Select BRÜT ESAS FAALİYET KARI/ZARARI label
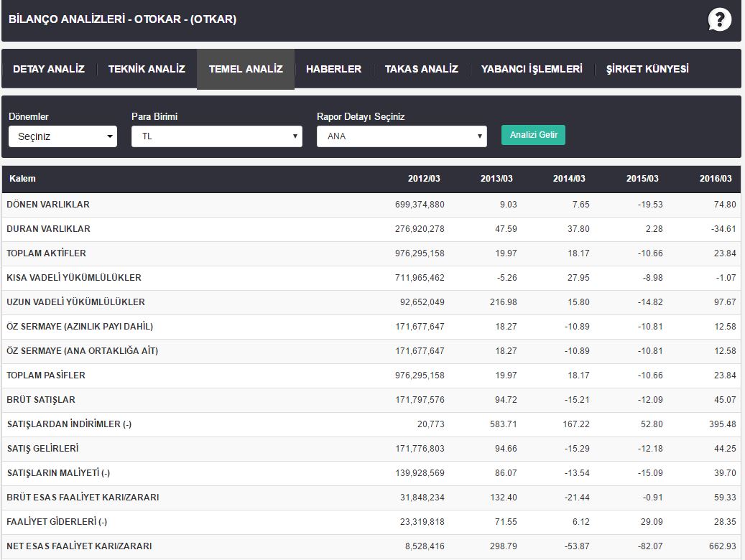This screenshot has width=745, height=560. click(83, 498)
